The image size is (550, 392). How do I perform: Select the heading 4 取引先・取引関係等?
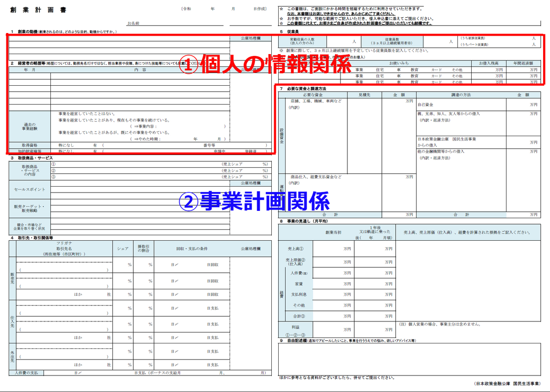pyautogui.click(x=32, y=238)
